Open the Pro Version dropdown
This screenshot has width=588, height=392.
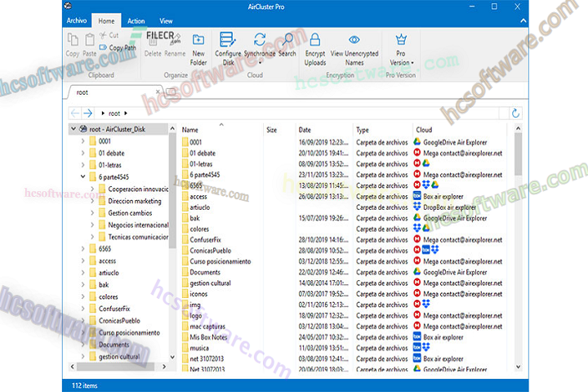pyautogui.click(x=401, y=50)
